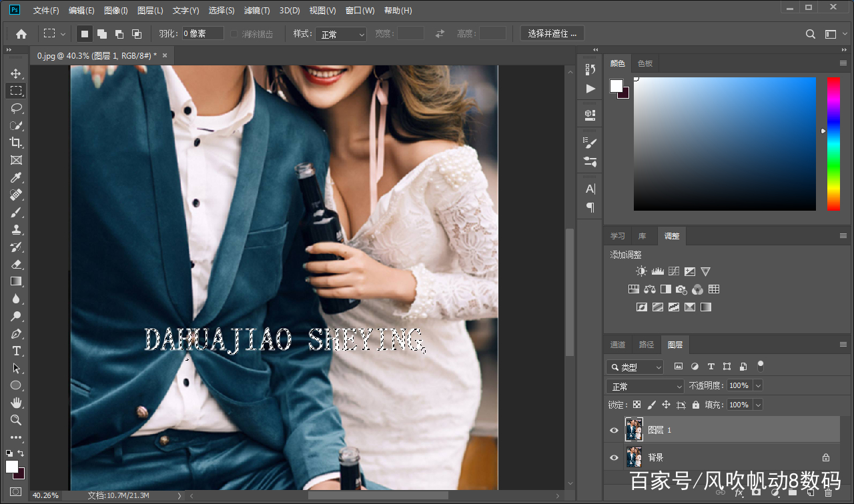This screenshot has width=854, height=504.
Task: Open the 滤镜(T) menu
Action: pyautogui.click(x=257, y=11)
